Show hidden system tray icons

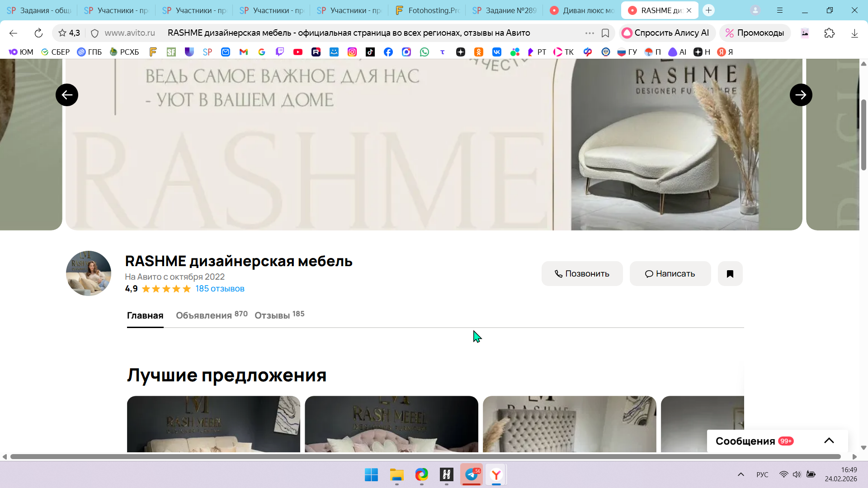tap(741, 474)
